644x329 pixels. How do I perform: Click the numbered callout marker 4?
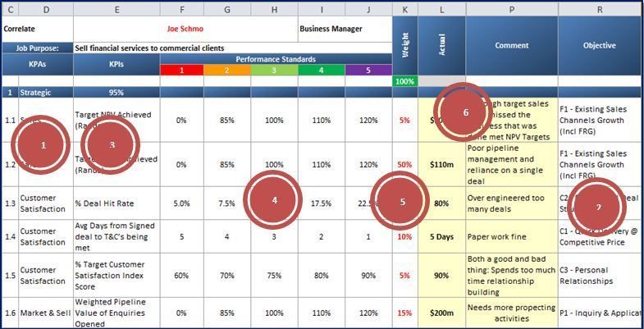[272, 199]
